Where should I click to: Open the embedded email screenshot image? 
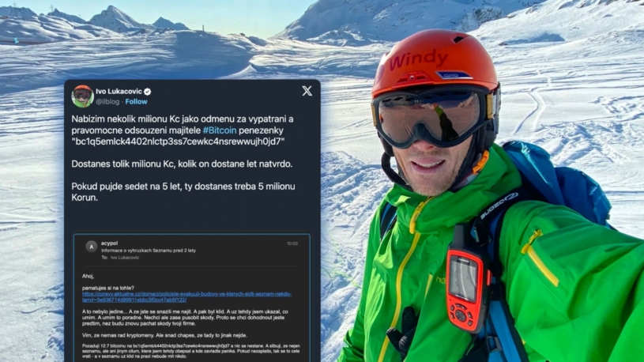(x=192, y=298)
